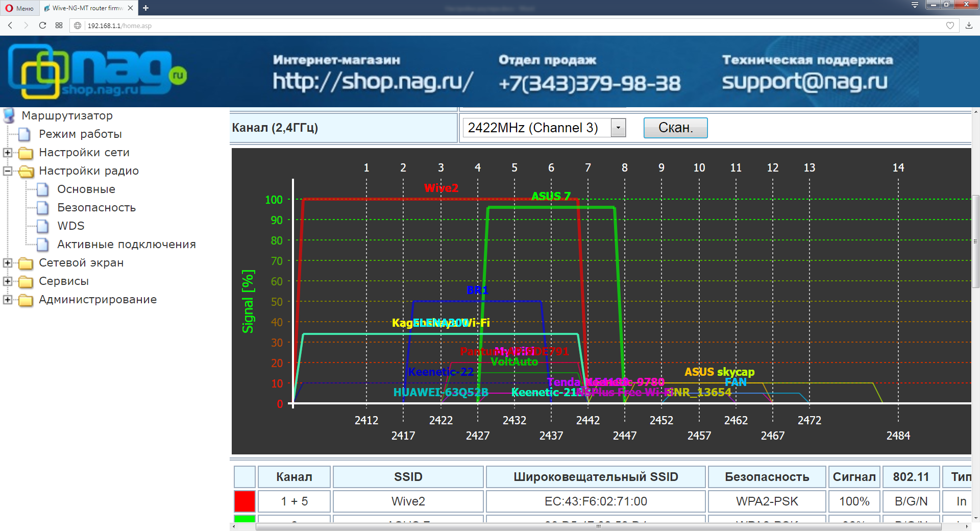Open the tab list menu icon in title bar

tap(915, 5)
